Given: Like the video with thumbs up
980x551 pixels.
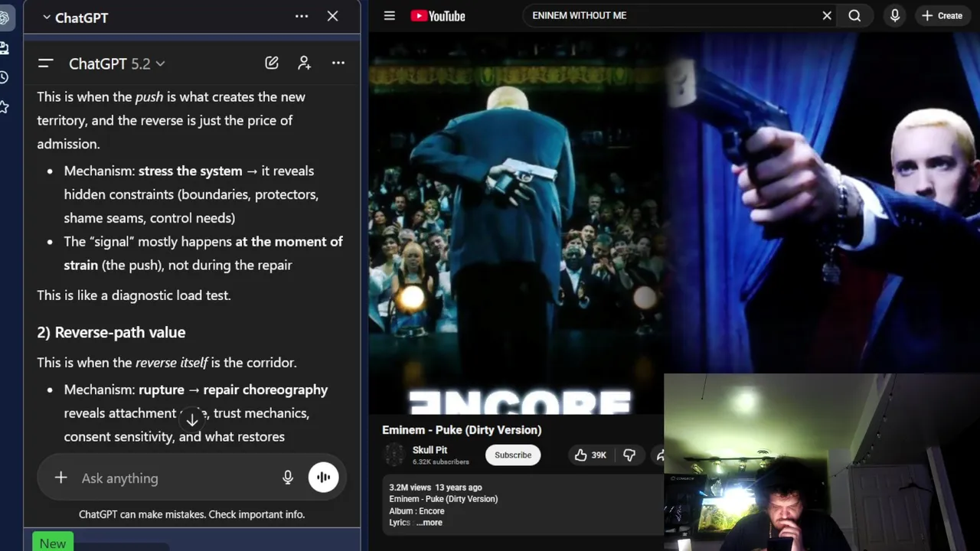Looking at the screenshot, I should tap(591, 455).
